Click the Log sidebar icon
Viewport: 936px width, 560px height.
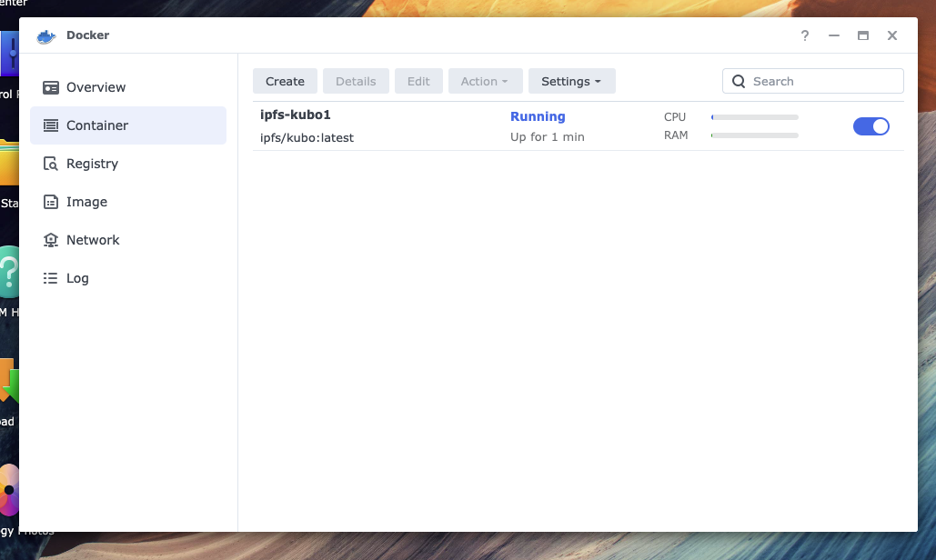[x=51, y=278]
